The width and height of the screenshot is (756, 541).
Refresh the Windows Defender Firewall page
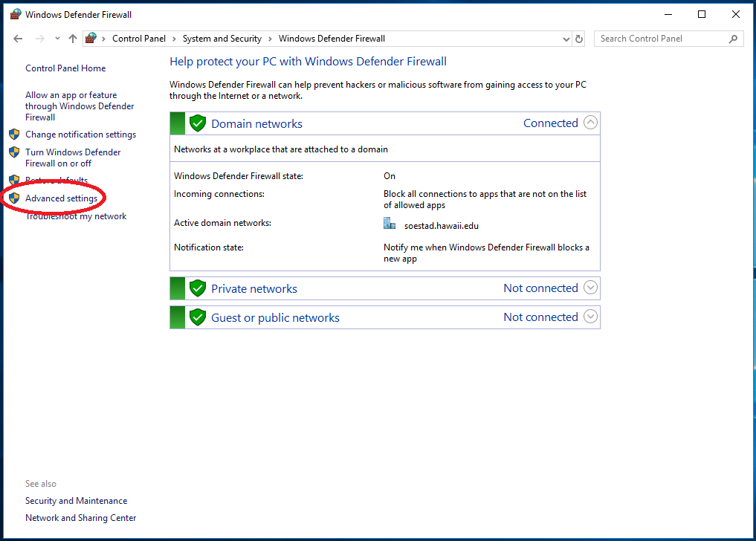tap(579, 39)
